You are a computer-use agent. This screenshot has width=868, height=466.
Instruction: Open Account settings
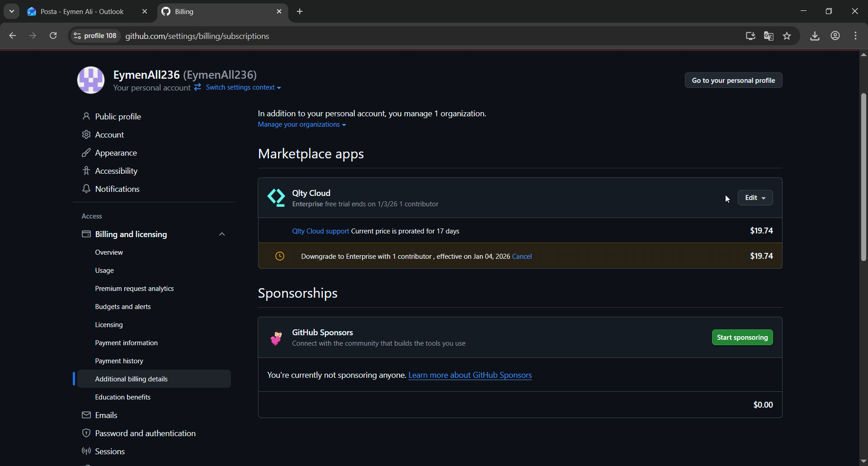[x=109, y=134]
